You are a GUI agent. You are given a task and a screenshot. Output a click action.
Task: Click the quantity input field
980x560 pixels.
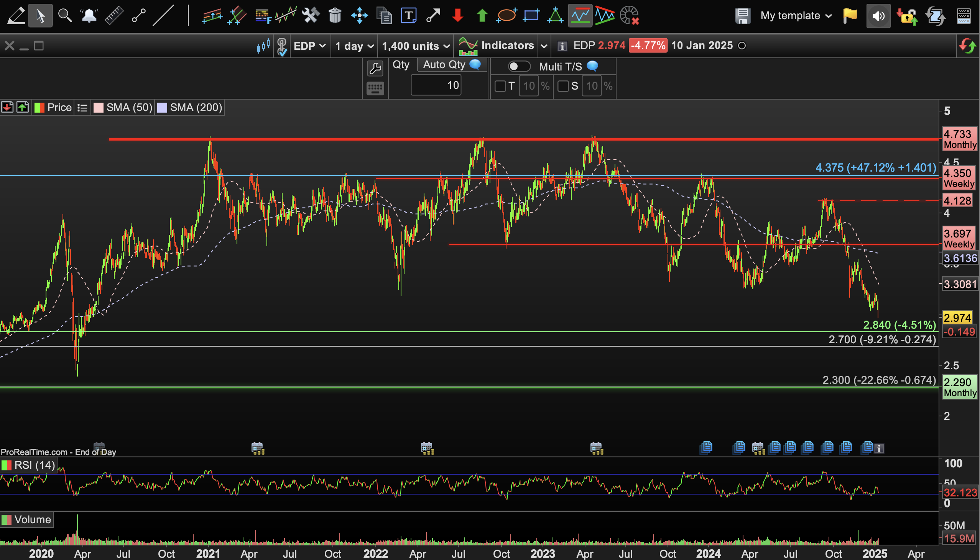point(436,85)
